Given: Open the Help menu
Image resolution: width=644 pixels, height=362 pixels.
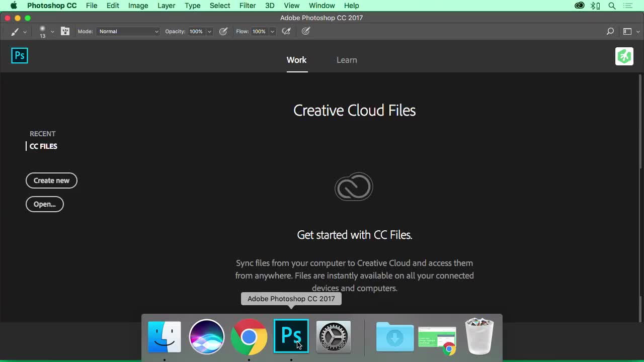Looking at the screenshot, I should 352,6.
